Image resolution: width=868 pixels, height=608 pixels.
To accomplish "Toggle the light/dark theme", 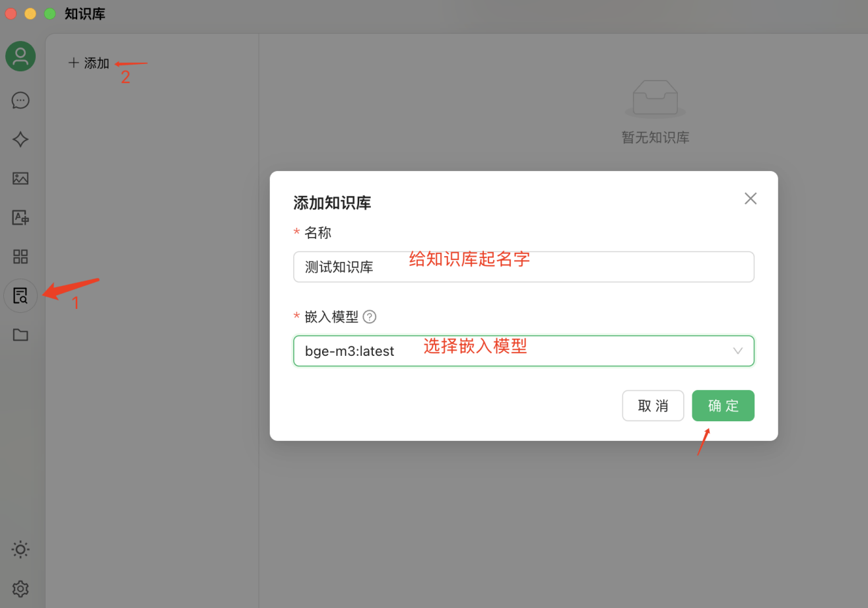I will click(x=20, y=549).
